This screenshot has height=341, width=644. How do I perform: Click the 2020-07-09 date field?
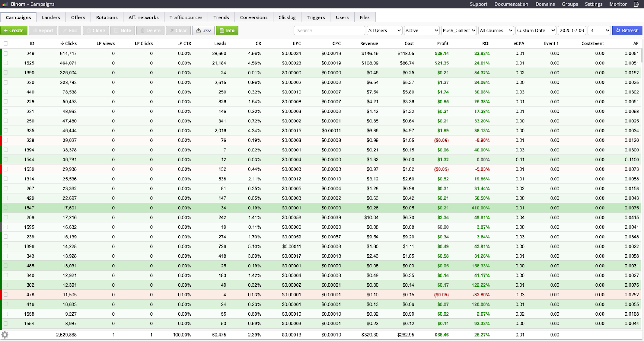coord(572,31)
